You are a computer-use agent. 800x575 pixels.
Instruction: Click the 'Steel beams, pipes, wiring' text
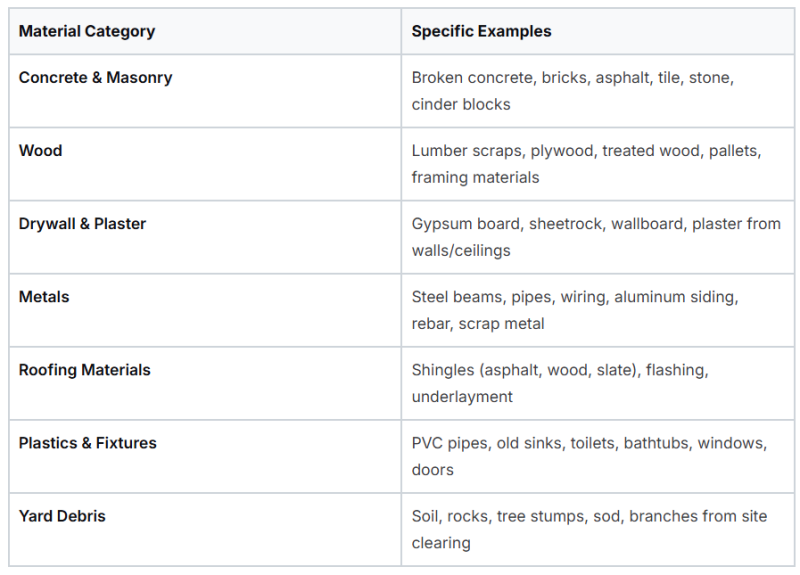coord(510,297)
